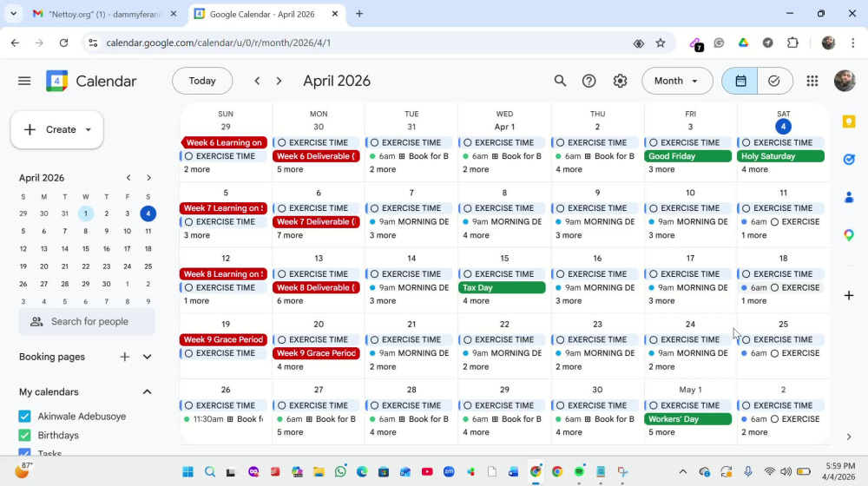The width and height of the screenshot is (868, 486).
Task: Mark EXERCISE TIME task on Thu 2 complete
Action: click(x=561, y=143)
